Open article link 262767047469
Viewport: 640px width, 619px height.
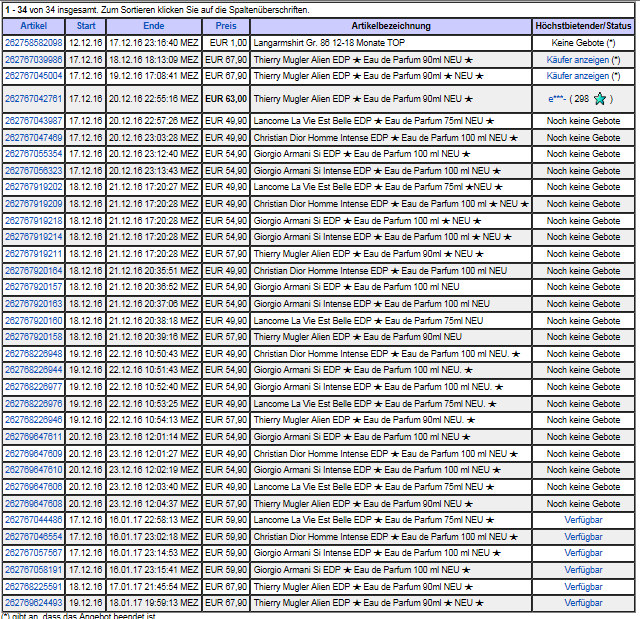(x=33, y=138)
